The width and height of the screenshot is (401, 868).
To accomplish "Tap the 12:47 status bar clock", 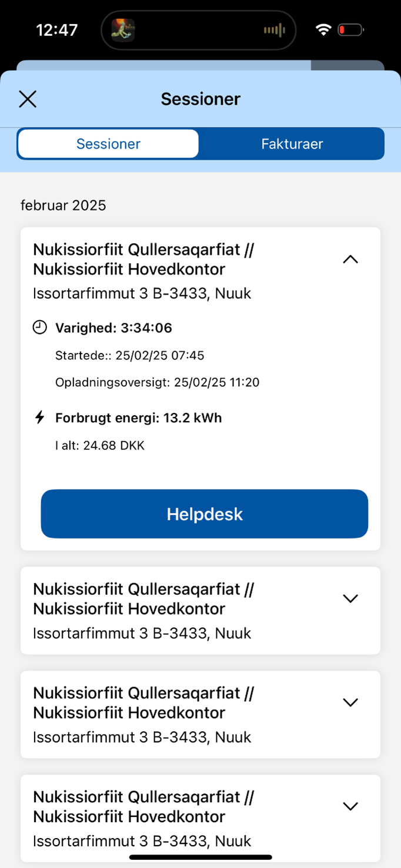I will click(57, 30).
